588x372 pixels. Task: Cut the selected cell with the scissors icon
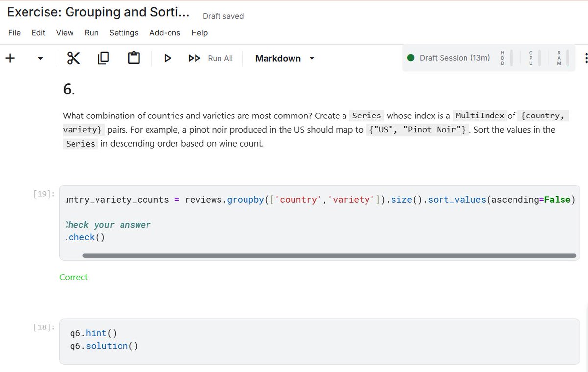pyautogui.click(x=73, y=58)
